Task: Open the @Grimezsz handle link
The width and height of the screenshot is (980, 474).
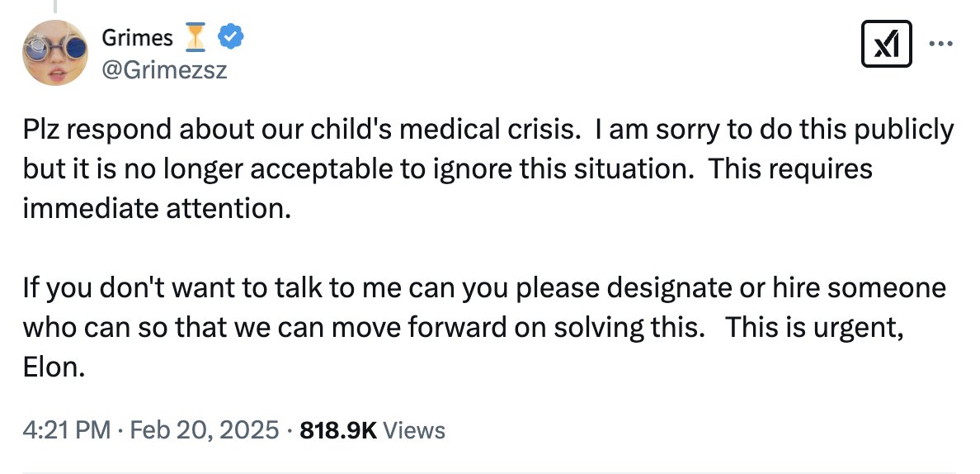Action: point(163,71)
